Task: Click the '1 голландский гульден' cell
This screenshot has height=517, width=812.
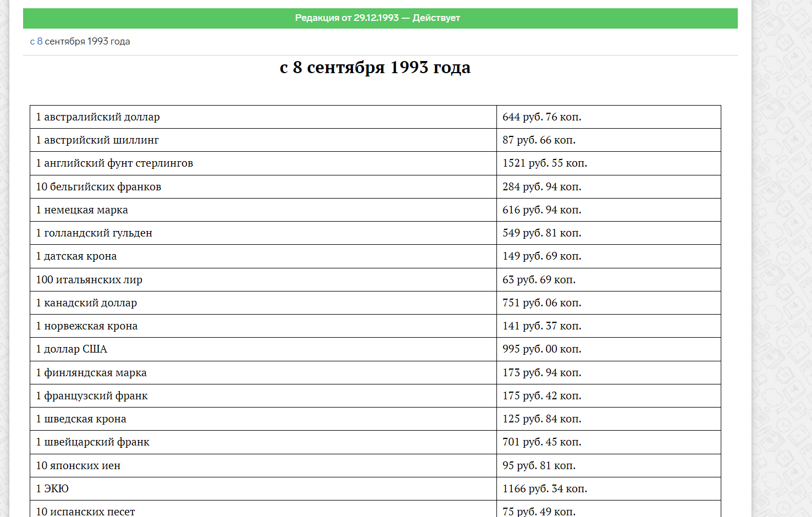Action: click(263, 233)
